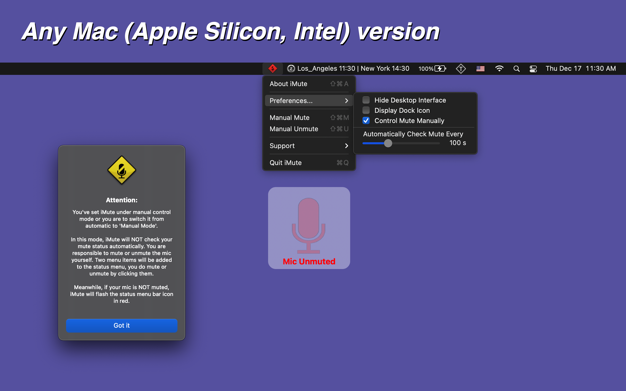The image size is (626, 391).
Task: Click the large microphone icon in the desktop widget
Action: tap(309, 226)
